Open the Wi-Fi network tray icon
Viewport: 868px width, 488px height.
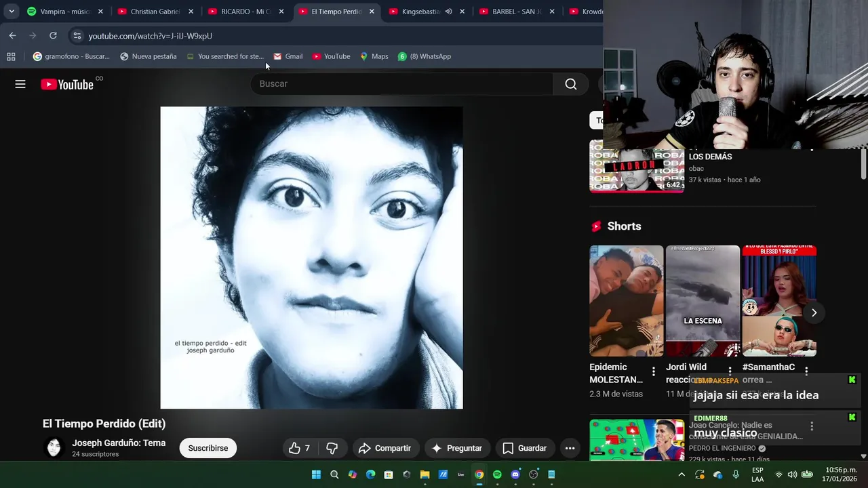click(778, 474)
